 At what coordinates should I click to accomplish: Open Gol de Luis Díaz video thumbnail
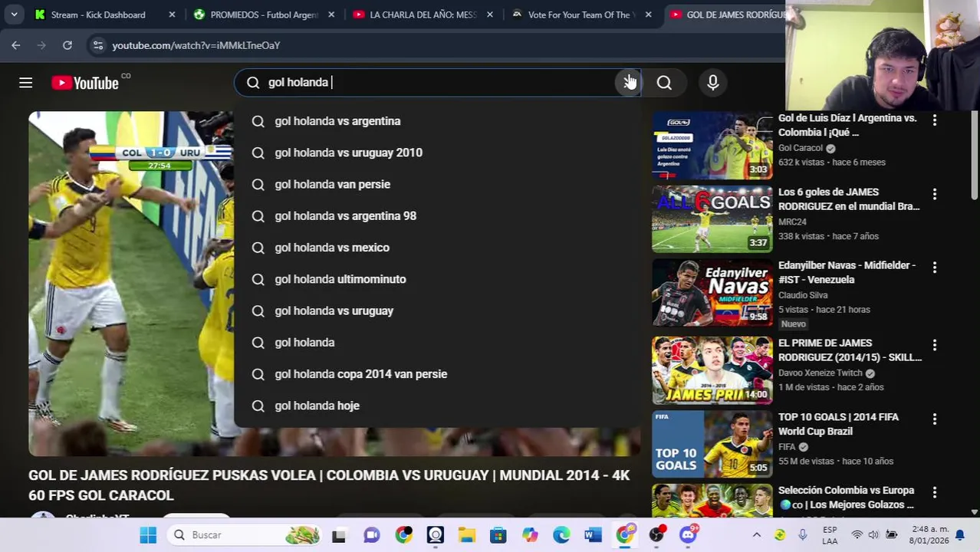click(712, 146)
